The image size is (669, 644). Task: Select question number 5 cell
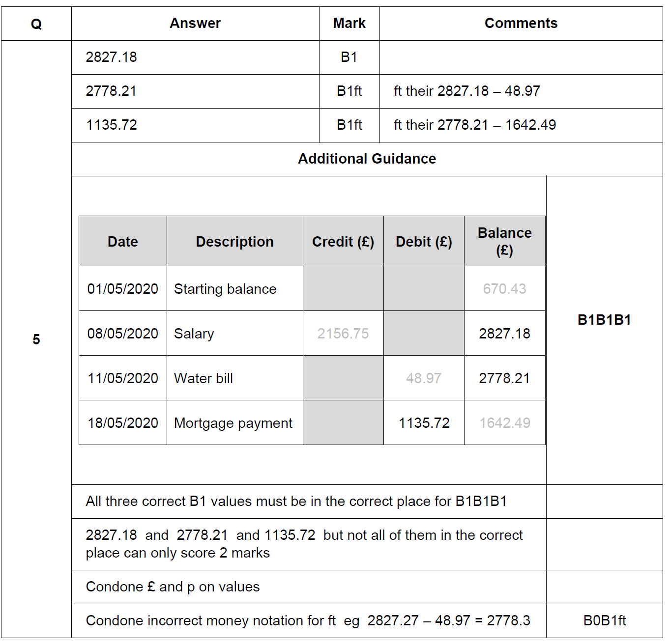[x=36, y=339]
